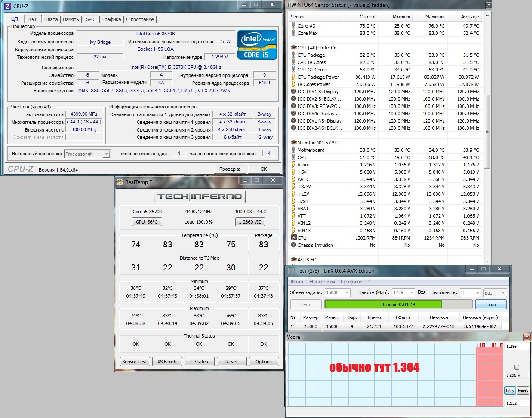Click the LinX window title bar icon

pos(291,271)
